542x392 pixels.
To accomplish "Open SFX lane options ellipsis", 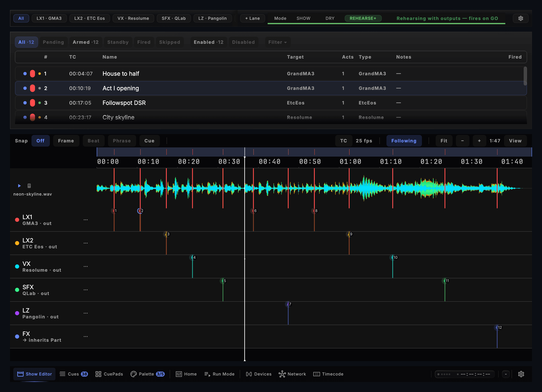I will (x=85, y=290).
